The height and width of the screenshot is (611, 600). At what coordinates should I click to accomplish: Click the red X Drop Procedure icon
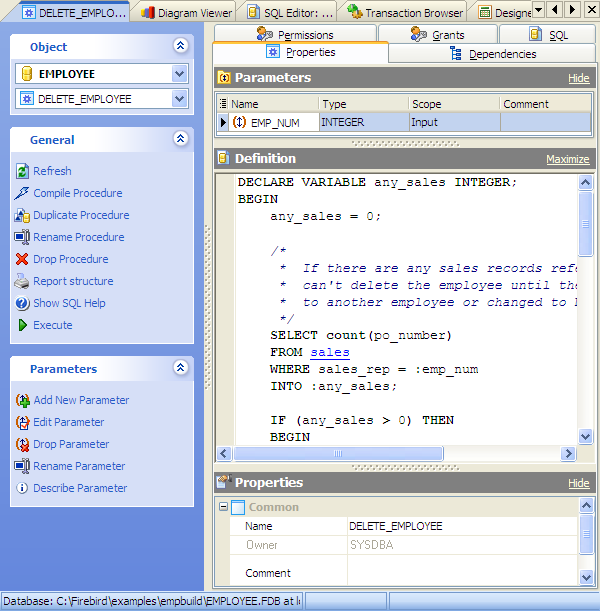pos(22,259)
